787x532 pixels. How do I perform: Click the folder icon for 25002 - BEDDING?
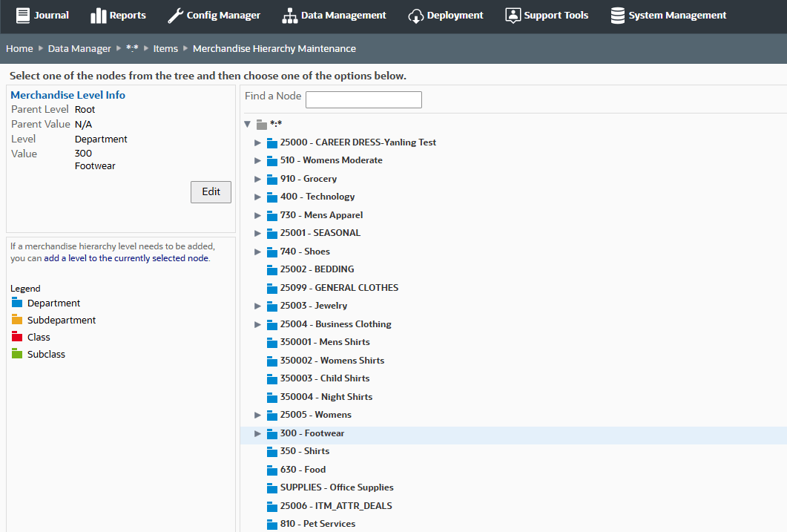pyautogui.click(x=271, y=269)
